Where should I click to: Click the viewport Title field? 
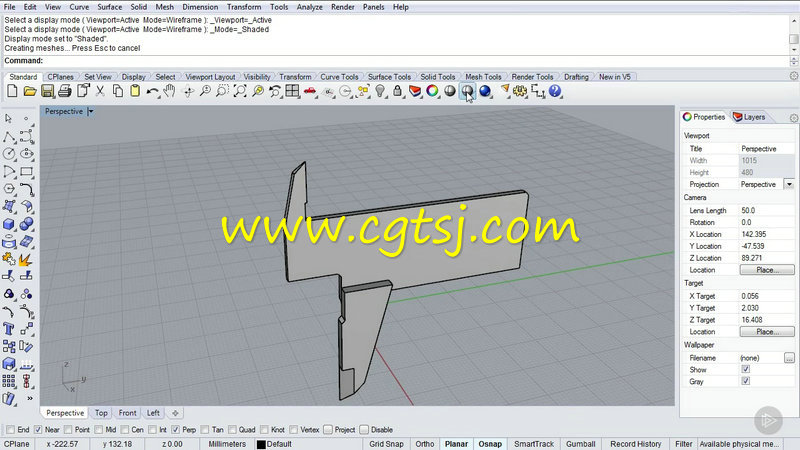(766, 148)
